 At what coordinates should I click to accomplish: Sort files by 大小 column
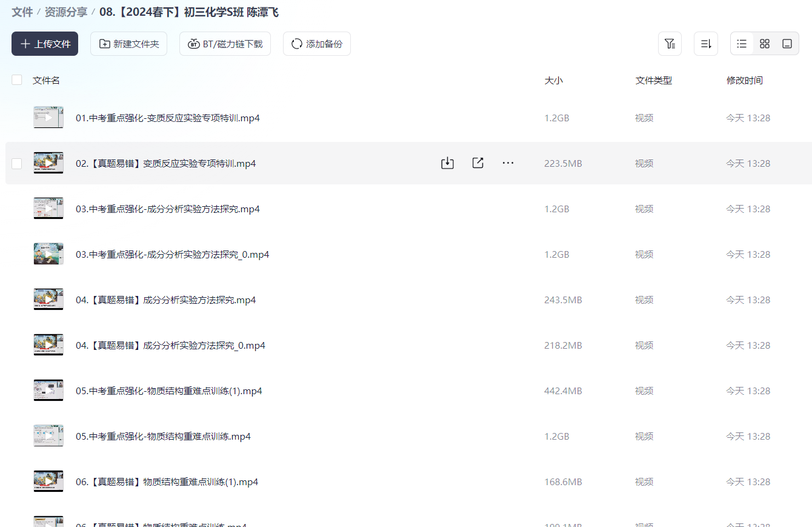(x=553, y=79)
